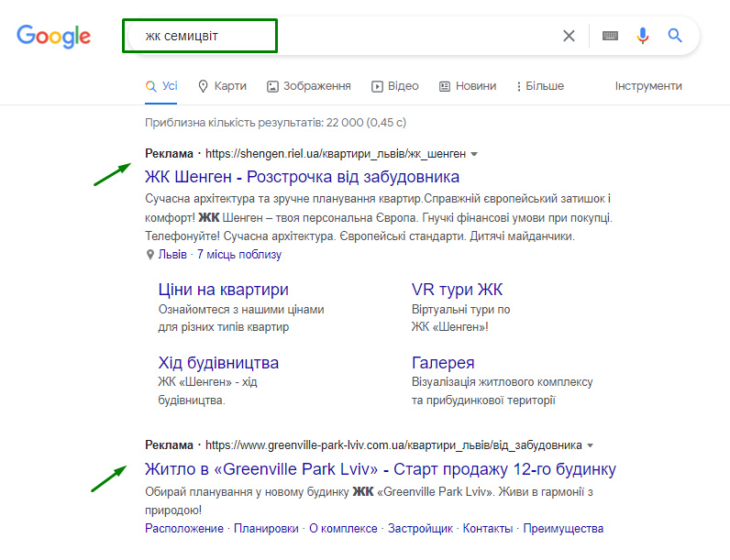Open the ЖК Шенген ad headline
Image resolution: width=730 pixels, height=560 pixels.
coord(302,176)
